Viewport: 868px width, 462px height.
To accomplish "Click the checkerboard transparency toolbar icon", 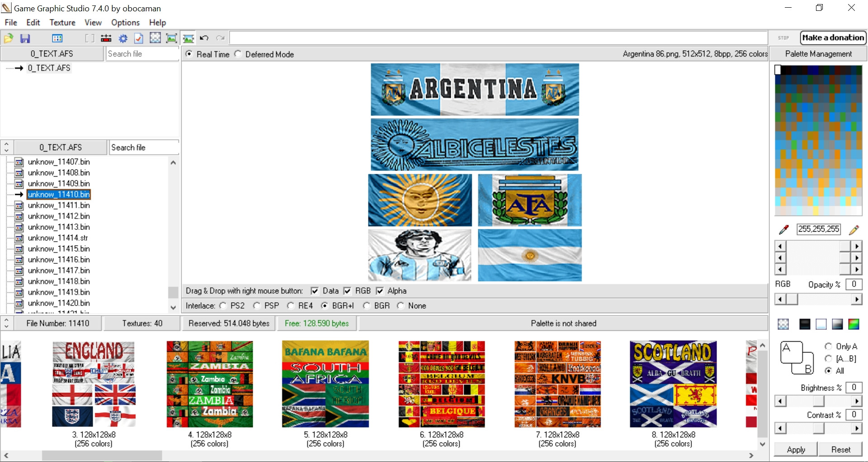I will (155, 38).
